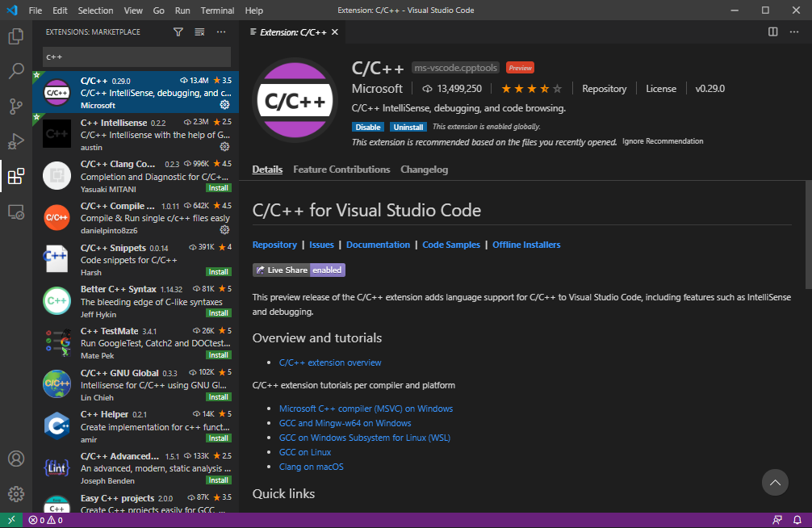This screenshot has width=812, height=528.
Task: Select C++ Helper extension in list
Action: tap(136, 426)
